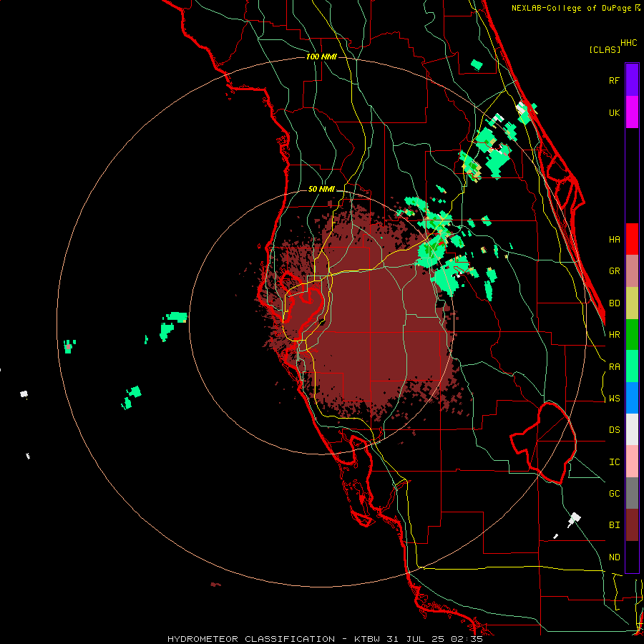Click the blue WS legend swatch

tap(632, 398)
